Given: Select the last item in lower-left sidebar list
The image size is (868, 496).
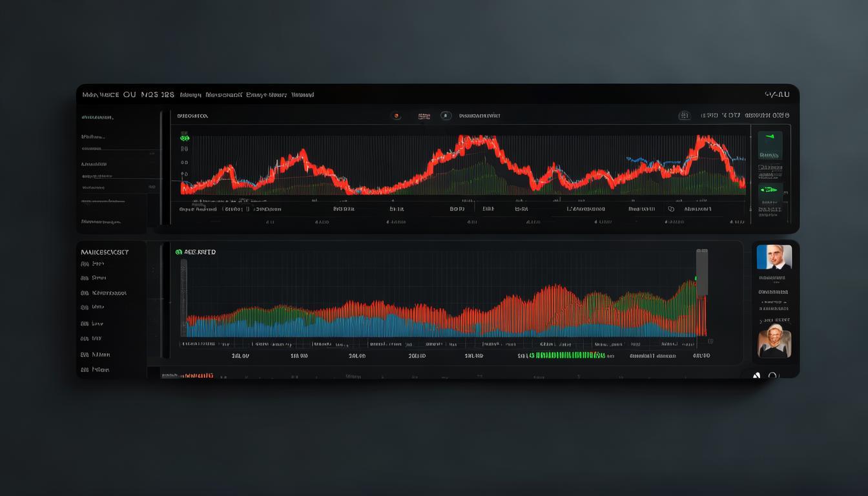Looking at the screenshot, I should (96, 370).
